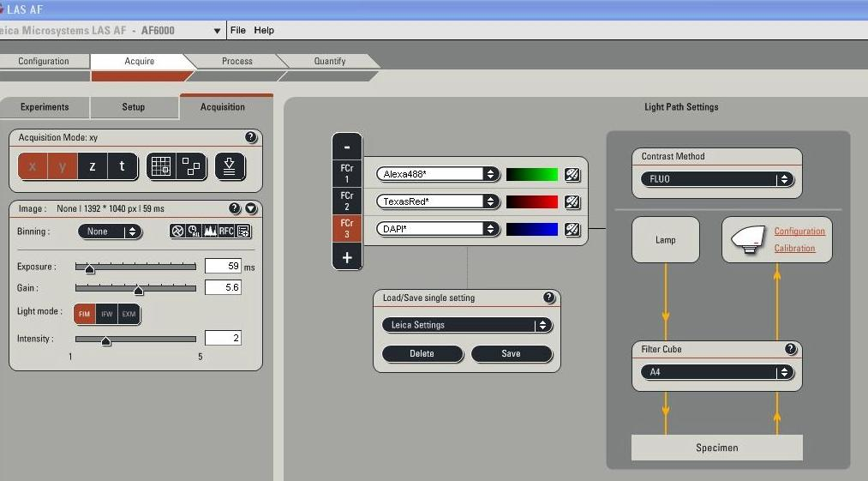Enable time series t dimension
The image size is (868, 481).
point(123,166)
